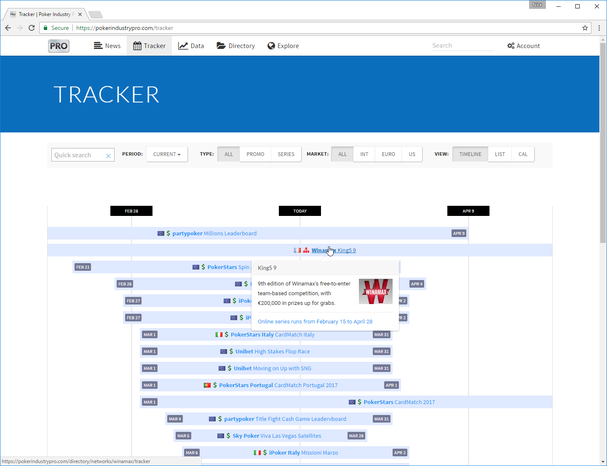
Task: Open Sky Poker Viva Las Vegas Satellites
Action: coord(277,436)
